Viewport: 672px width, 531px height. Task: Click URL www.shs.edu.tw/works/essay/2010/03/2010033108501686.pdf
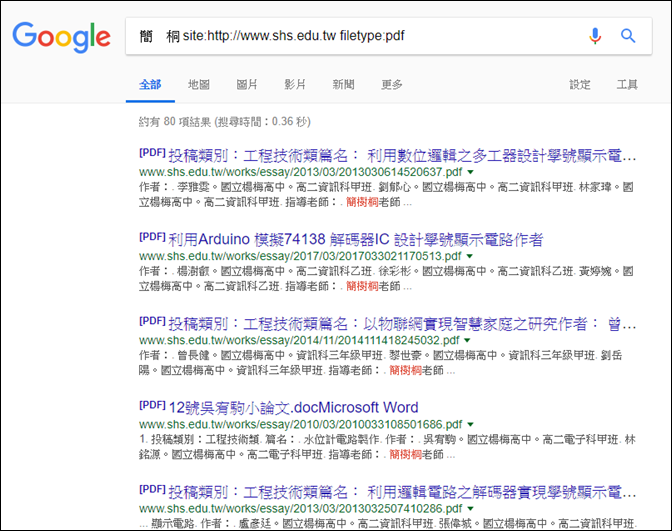click(300, 425)
